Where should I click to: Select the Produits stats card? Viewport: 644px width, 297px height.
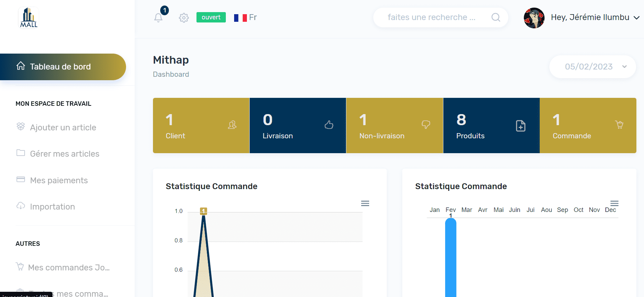click(x=491, y=126)
